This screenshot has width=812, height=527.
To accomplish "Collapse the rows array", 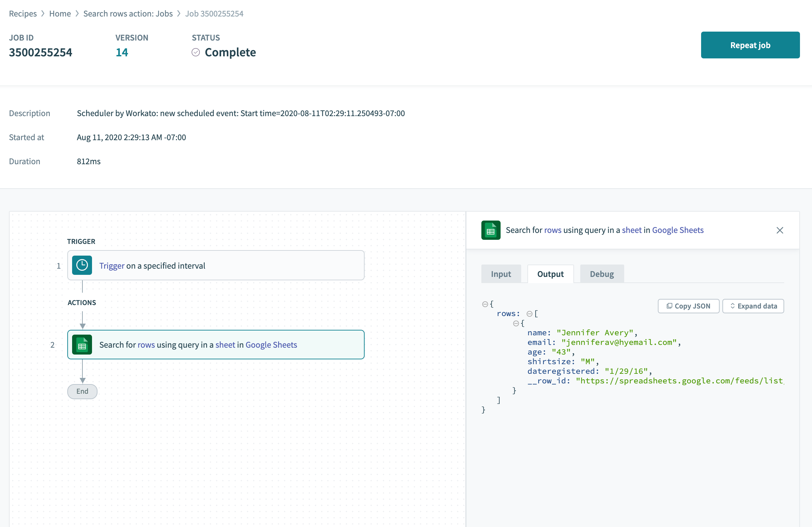I will [529, 314].
